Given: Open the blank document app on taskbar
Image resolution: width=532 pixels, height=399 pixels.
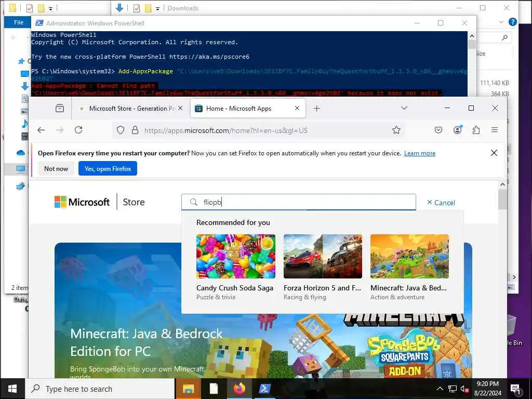Looking at the screenshot, I should [x=214, y=389].
